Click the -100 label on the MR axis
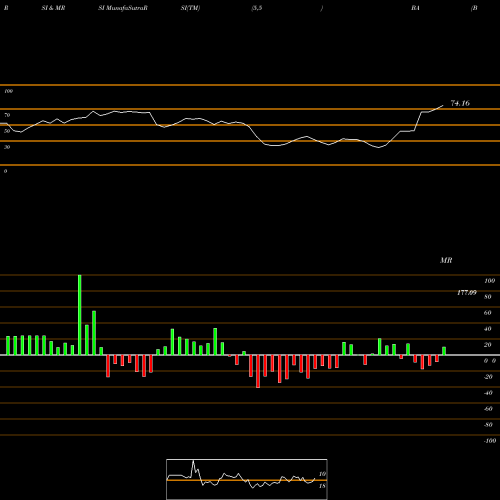The width and height of the screenshot is (500, 500). (490, 441)
